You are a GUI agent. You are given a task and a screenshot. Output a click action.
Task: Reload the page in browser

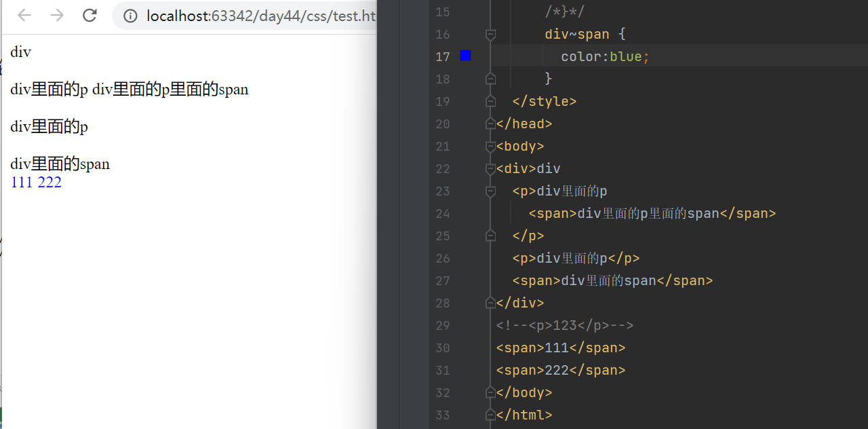pos(90,16)
